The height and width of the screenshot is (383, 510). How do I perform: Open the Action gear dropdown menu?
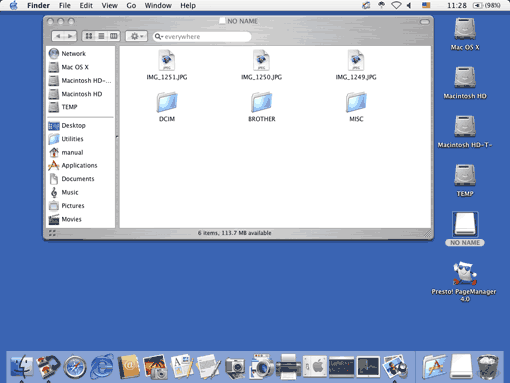click(137, 36)
